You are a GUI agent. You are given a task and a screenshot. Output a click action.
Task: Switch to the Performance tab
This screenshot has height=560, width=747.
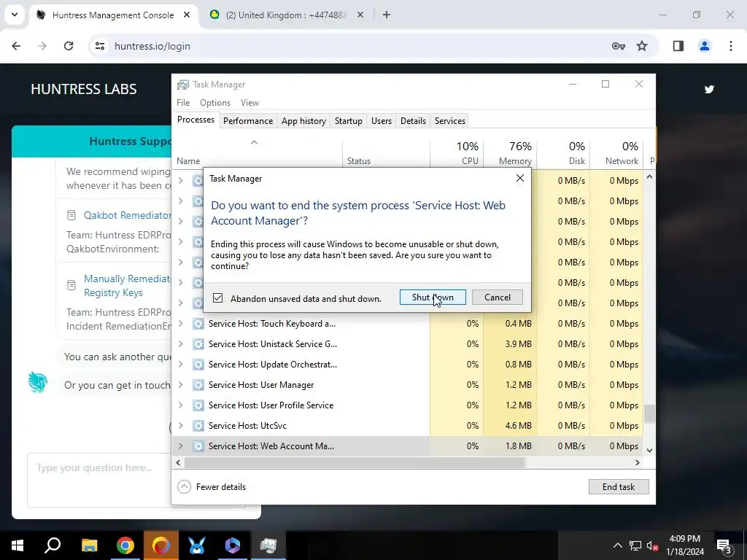click(248, 121)
